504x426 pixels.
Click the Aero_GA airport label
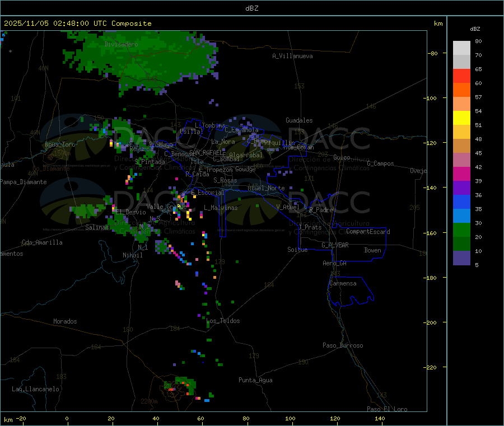(x=335, y=263)
